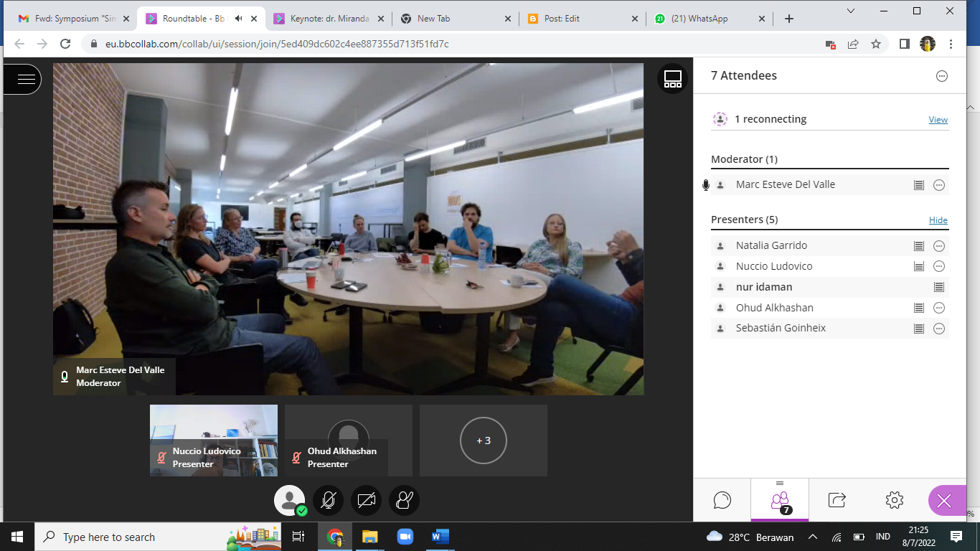Select the Attendees panel tab
The width and height of the screenshot is (980, 551).
(780, 500)
